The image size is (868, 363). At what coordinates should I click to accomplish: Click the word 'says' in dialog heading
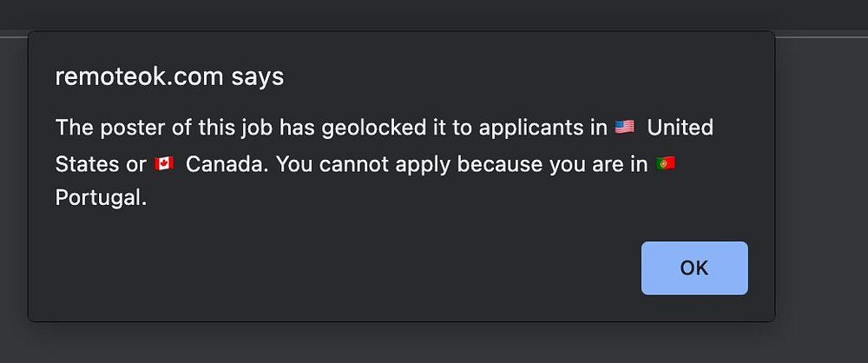point(257,76)
